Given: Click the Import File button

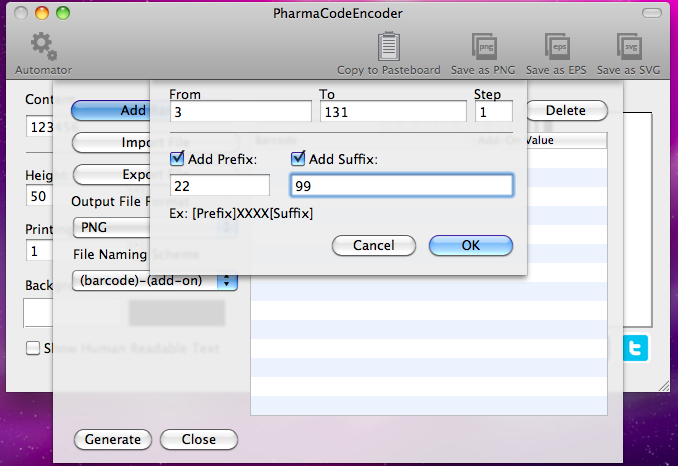Looking at the screenshot, I should pyautogui.click(x=111, y=142).
